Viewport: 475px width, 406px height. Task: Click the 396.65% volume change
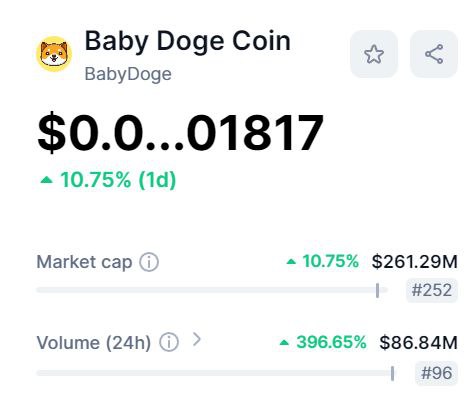click(x=331, y=342)
